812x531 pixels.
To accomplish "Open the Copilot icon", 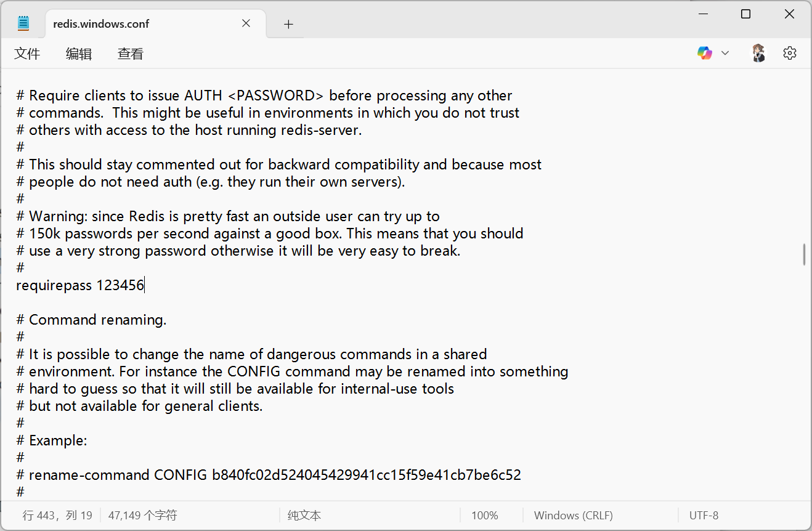I will pos(704,53).
